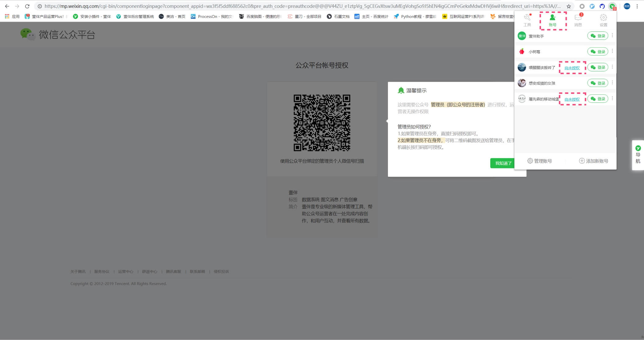
Task: Open more options for 小树莓
Action: [612, 51]
